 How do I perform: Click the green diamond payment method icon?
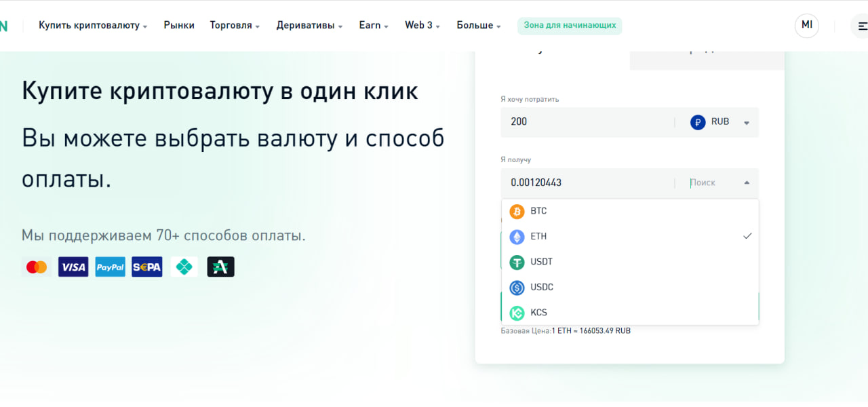coord(184,267)
